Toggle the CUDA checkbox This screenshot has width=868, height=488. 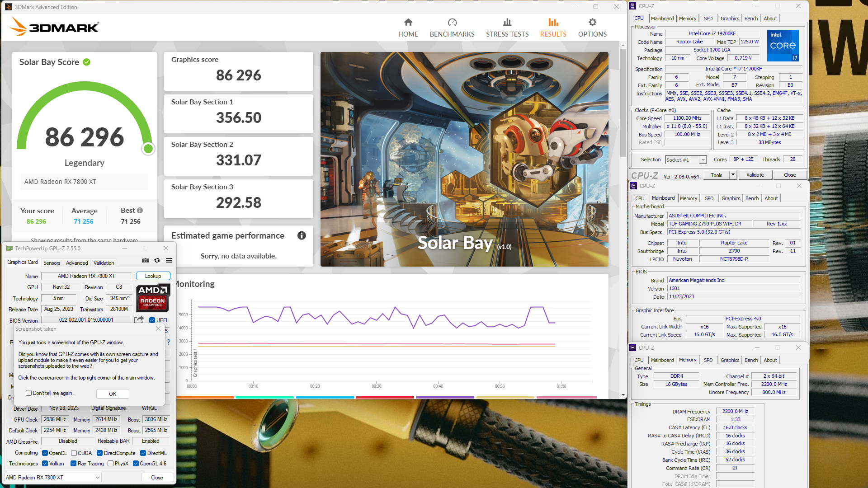point(74,453)
